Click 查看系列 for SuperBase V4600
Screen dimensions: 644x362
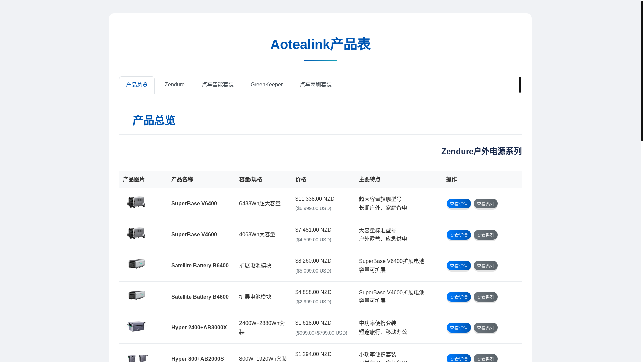click(485, 235)
